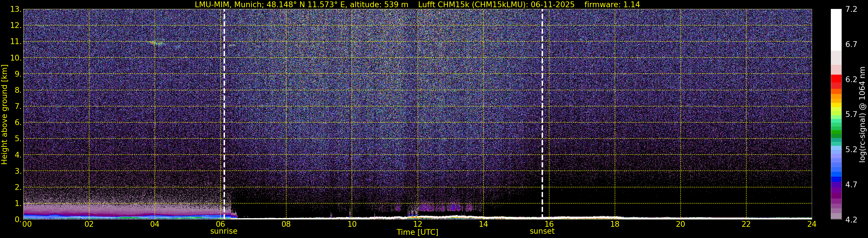Click the "06" time axis tick label
Viewport: 868px width, 238px height.
coord(220,224)
